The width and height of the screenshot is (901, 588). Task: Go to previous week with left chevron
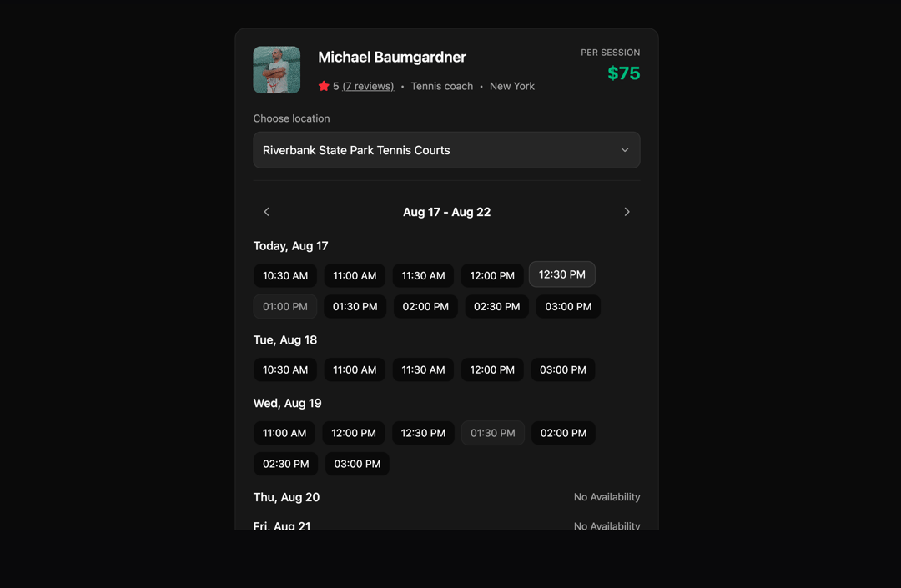[x=267, y=212]
